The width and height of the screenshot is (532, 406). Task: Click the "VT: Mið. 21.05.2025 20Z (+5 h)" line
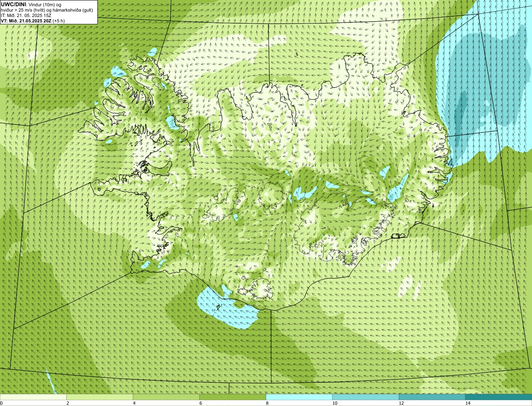33,20
